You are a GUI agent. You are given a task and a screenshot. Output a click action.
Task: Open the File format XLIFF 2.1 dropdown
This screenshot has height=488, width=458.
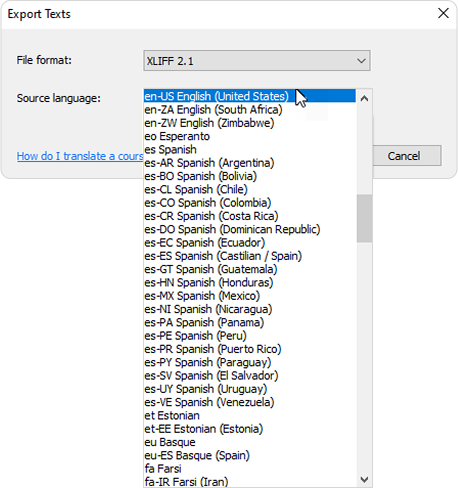[257, 61]
